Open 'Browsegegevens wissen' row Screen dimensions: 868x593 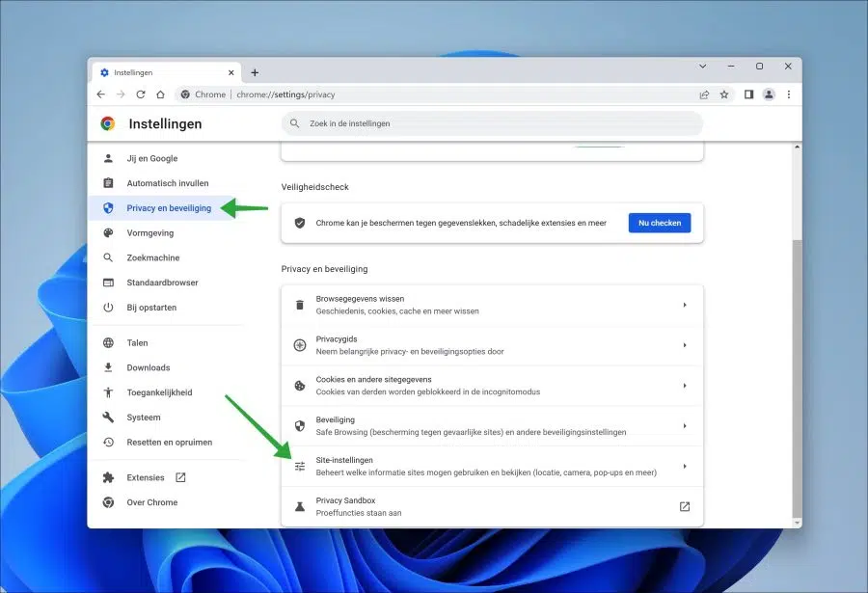click(492, 305)
